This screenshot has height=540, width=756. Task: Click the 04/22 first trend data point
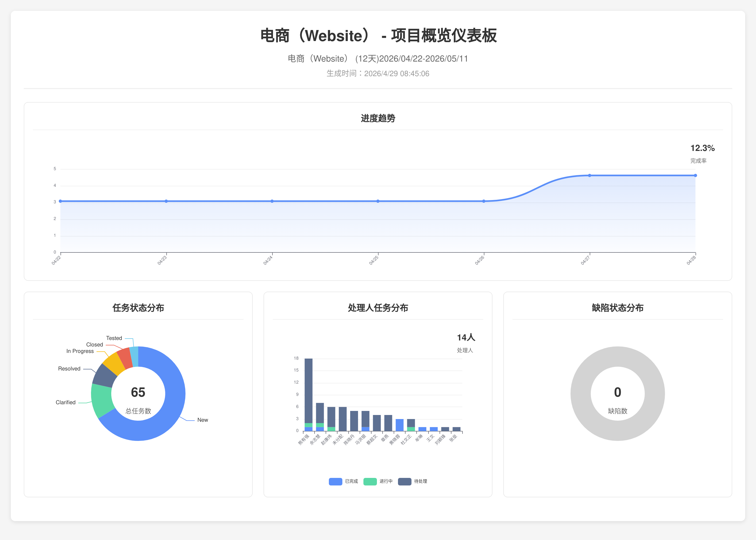[x=60, y=201]
